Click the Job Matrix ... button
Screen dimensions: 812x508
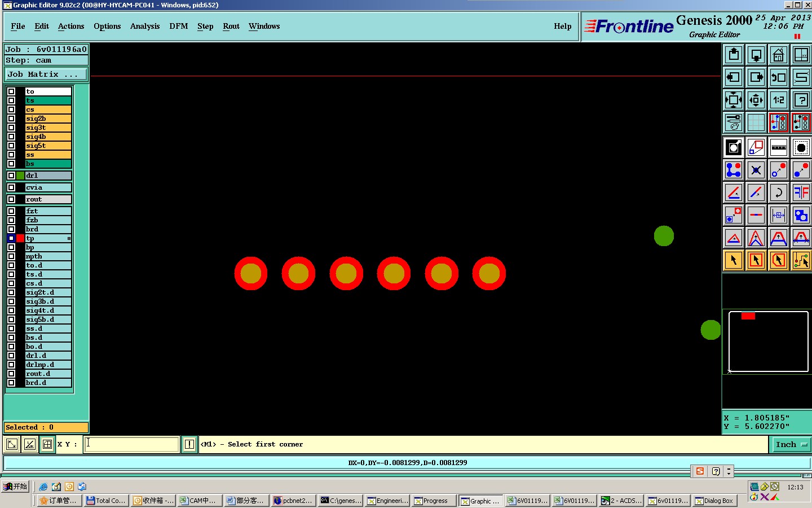(x=46, y=74)
